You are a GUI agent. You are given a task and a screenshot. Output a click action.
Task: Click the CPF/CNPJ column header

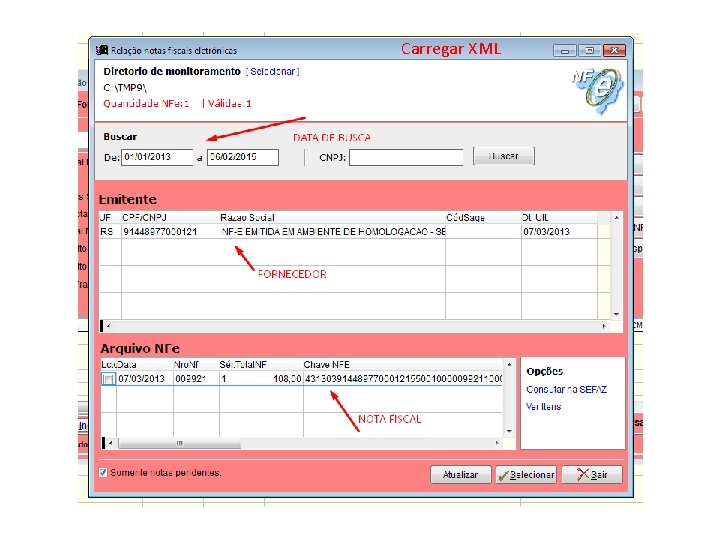point(145,218)
